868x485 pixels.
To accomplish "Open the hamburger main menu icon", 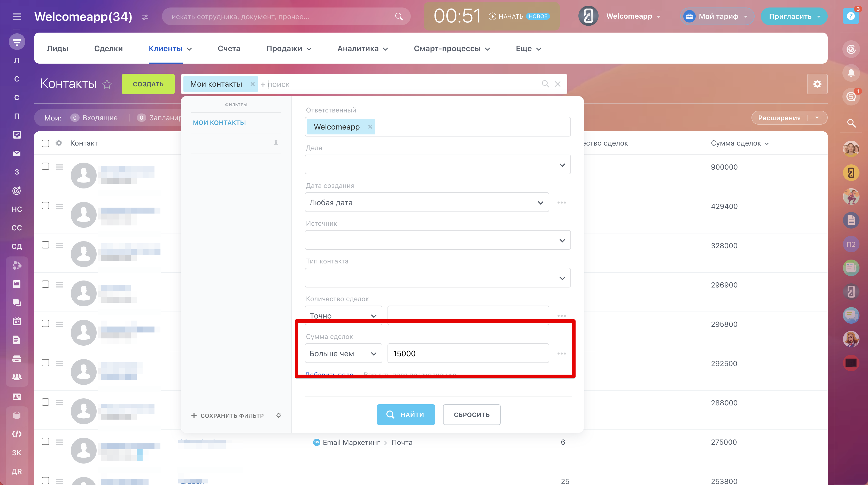I will [17, 17].
